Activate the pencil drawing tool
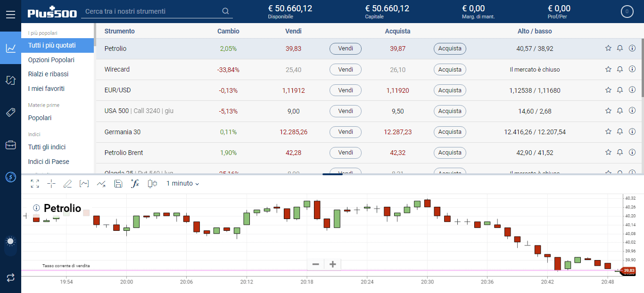This screenshot has height=293, width=644. (67, 184)
